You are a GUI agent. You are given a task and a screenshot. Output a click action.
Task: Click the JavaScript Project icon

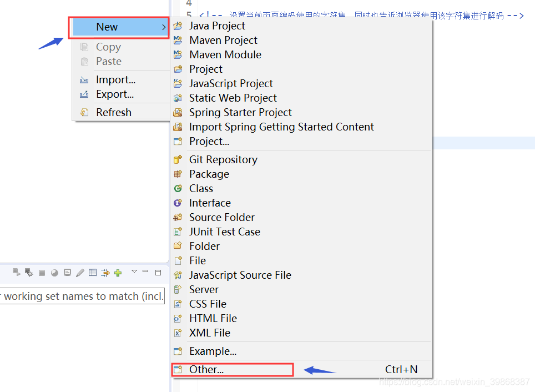pyautogui.click(x=178, y=83)
